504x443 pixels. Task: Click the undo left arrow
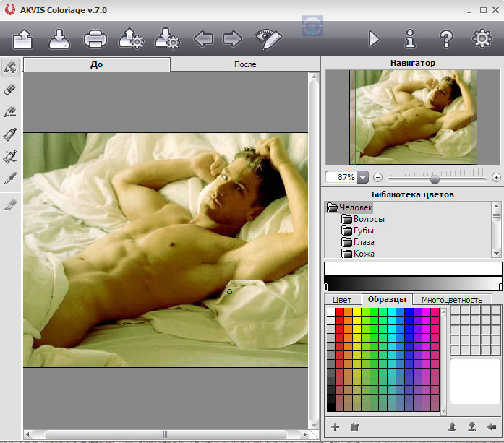203,39
